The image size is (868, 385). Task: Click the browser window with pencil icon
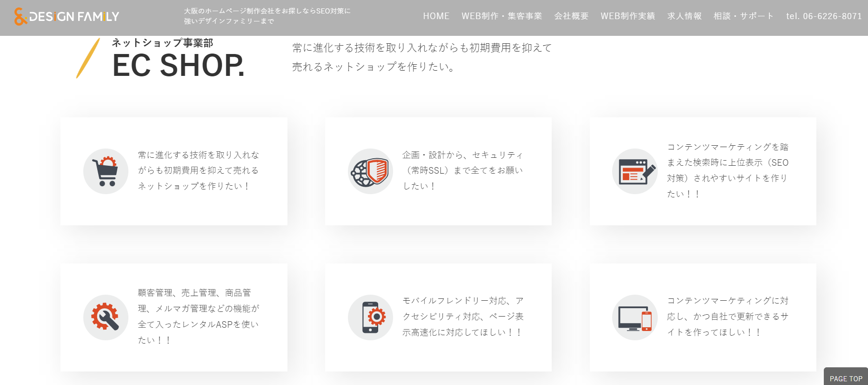click(x=634, y=171)
